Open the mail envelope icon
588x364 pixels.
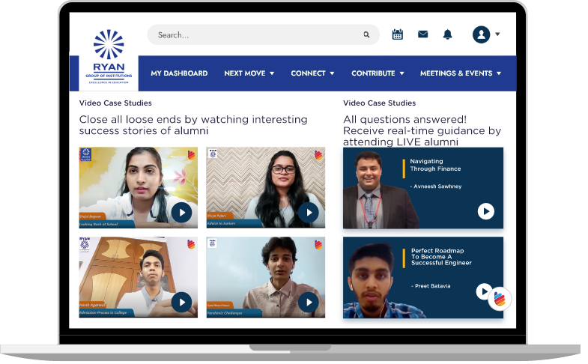pyautogui.click(x=422, y=34)
